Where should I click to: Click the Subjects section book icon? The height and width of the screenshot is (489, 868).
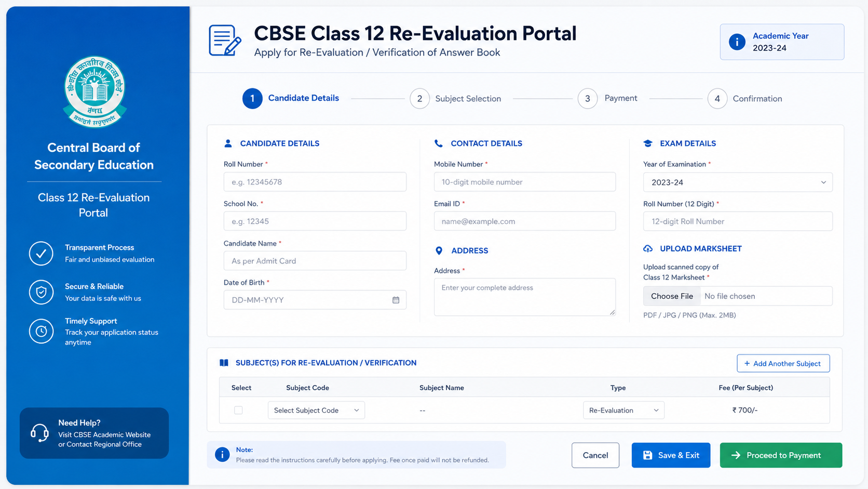(x=224, y=363)
